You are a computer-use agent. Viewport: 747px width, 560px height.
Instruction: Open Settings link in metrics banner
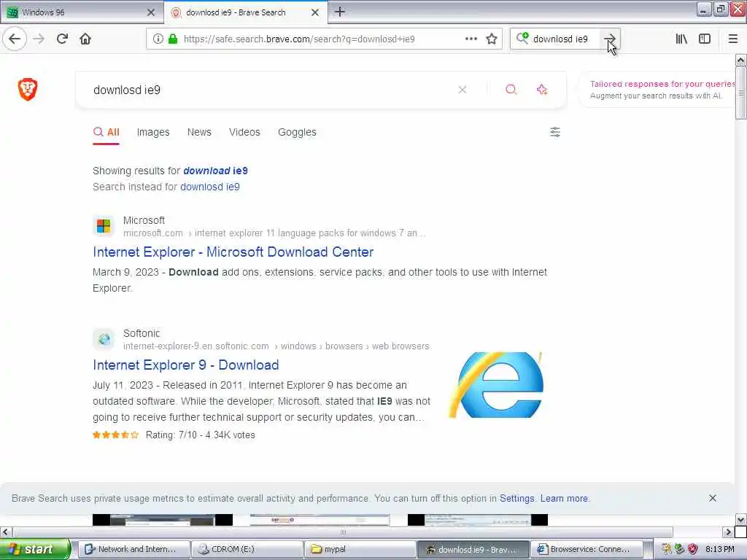click(x=517, y=498)
